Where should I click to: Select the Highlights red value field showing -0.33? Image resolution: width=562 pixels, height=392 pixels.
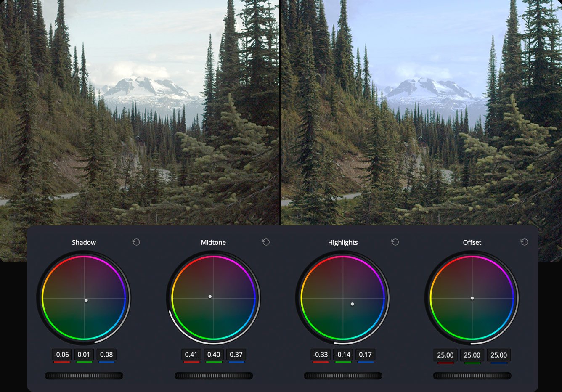click(x=321, y=355)
